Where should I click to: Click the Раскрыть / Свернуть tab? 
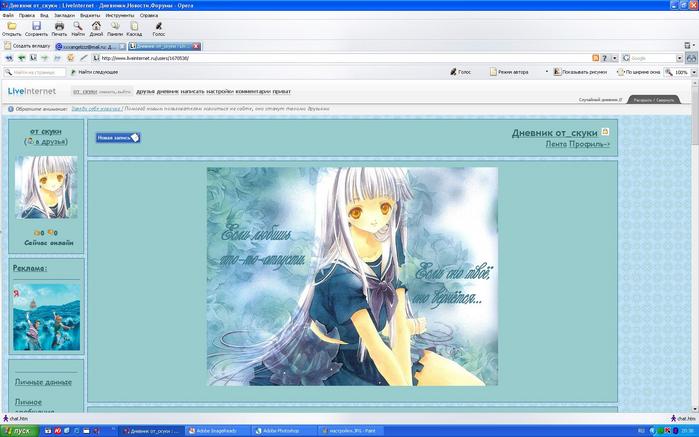[x=654, y=100]
